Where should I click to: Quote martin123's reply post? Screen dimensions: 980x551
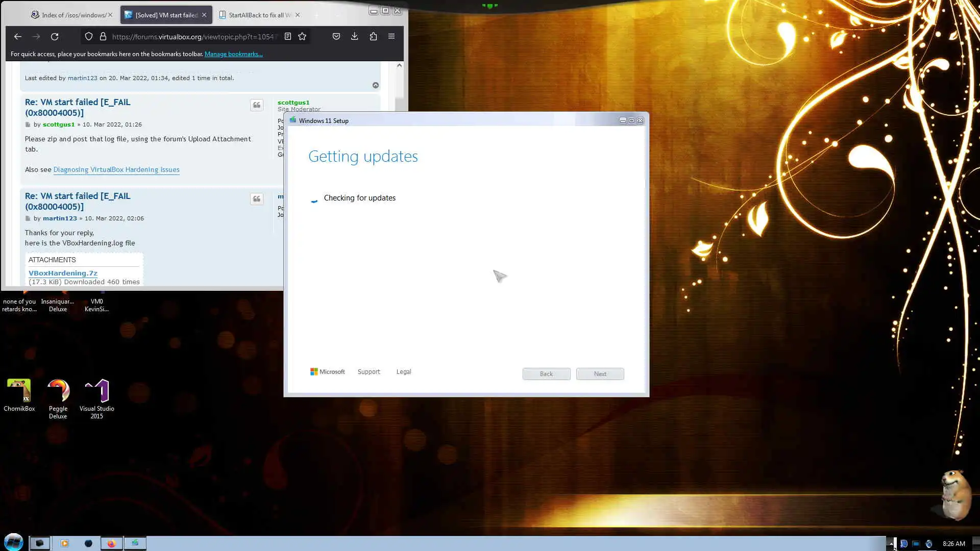pyautogui.click(x=257, y=199)
